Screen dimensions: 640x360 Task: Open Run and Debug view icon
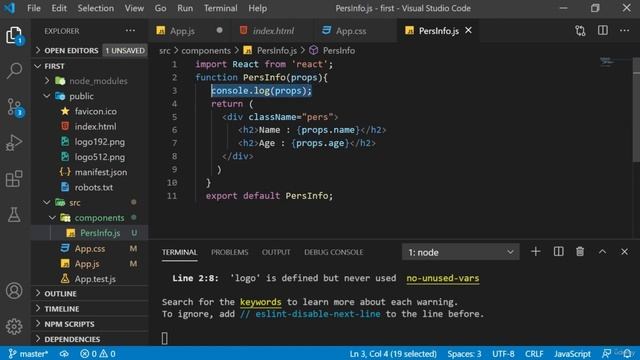(14, 143)
